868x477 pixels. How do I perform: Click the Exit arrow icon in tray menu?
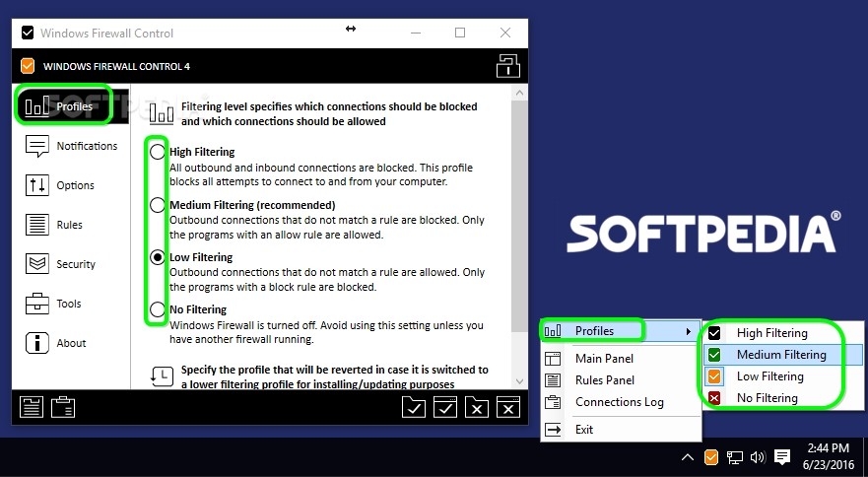click(x=553, y=430)
